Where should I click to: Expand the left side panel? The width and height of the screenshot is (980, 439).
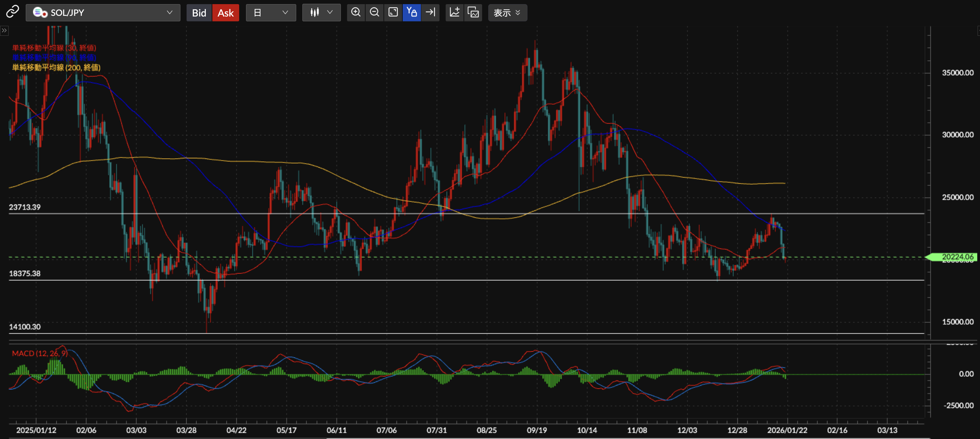[x=4, y=31]
